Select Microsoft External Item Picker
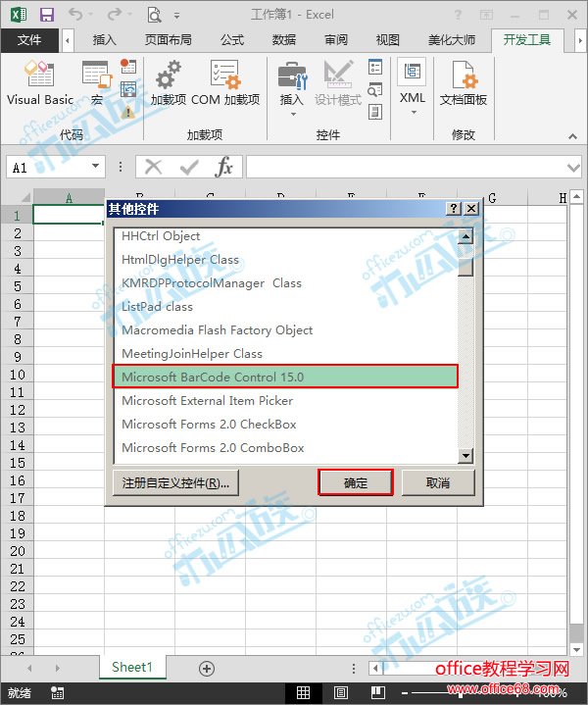This screenshot has width=588, height=705. 285,401
